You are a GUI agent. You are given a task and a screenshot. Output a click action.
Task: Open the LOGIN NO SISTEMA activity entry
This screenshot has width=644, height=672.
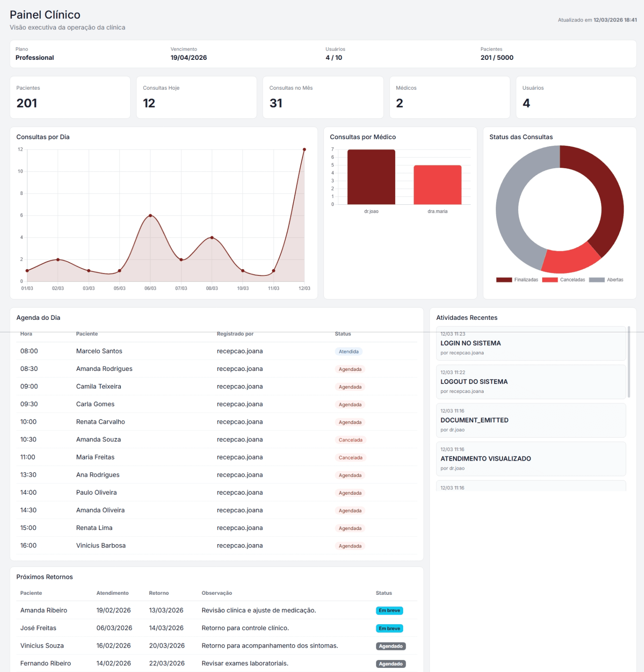[x=531, y=343]
